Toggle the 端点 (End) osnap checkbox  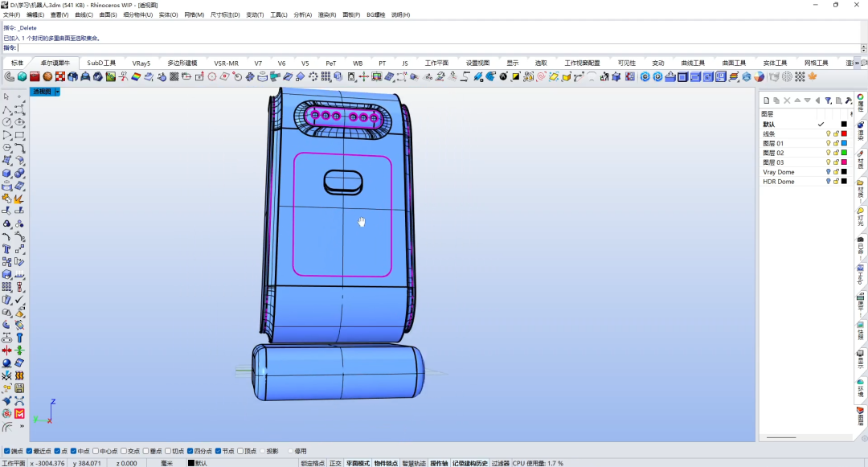(x=6, y=451)
